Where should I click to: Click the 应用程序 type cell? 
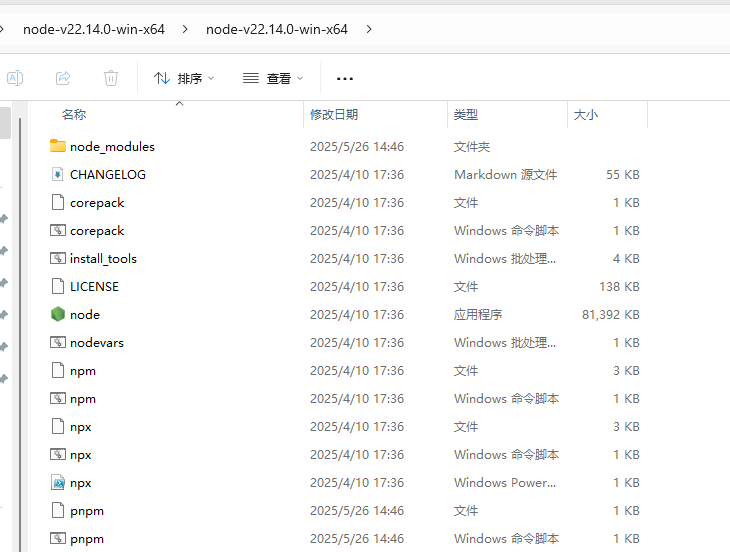point(478,315)
